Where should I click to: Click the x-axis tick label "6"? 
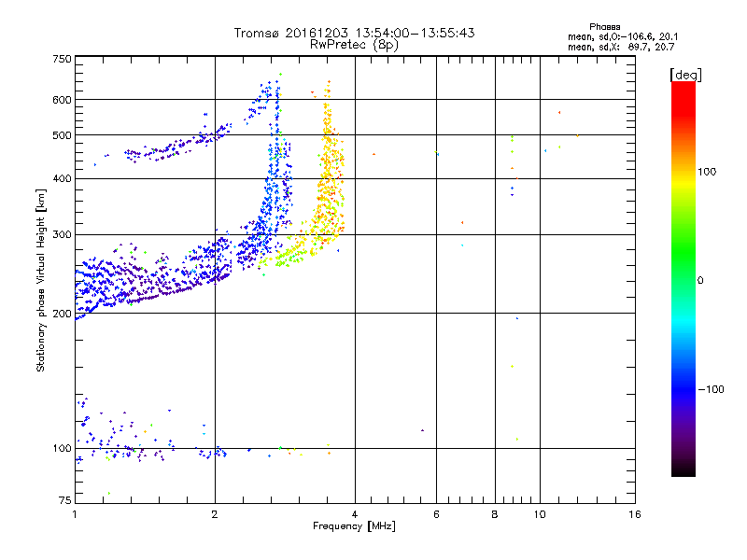point(436,514)
